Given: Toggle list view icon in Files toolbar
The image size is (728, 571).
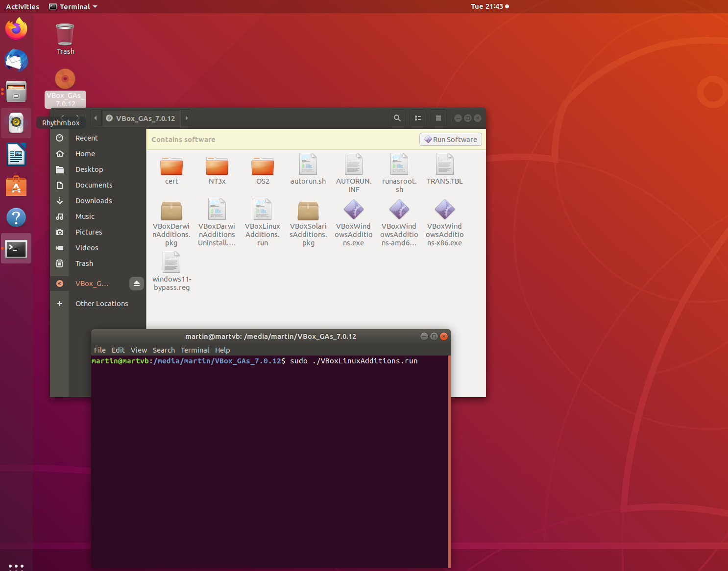Looking at the screenshot, I should [x=418, y=118].
